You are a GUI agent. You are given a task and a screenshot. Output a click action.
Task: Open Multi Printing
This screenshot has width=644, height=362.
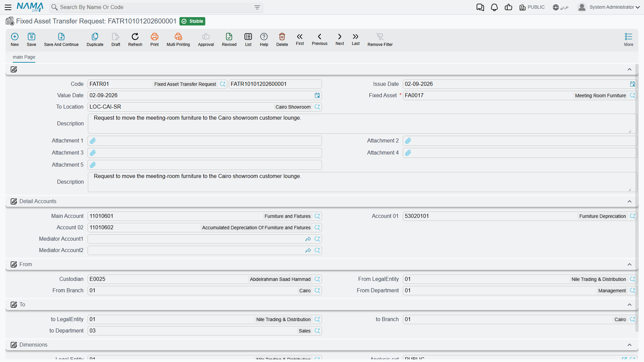(178, 39)
